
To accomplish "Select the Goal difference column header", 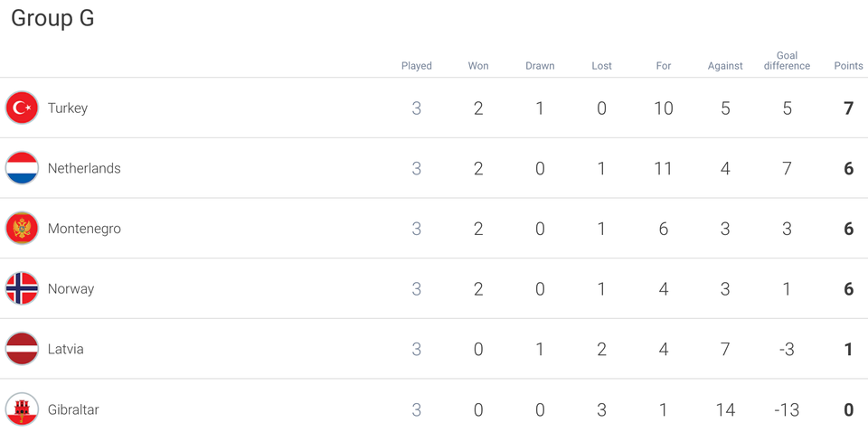I will click(787, 61).
